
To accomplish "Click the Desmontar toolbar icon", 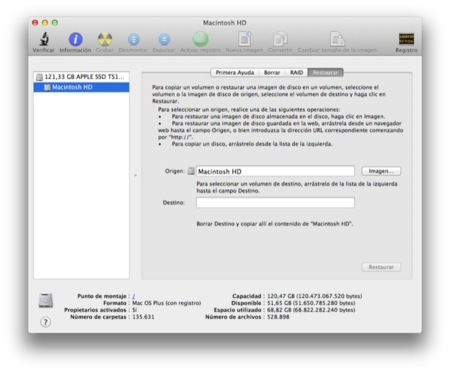I will (x=133, y=39).
